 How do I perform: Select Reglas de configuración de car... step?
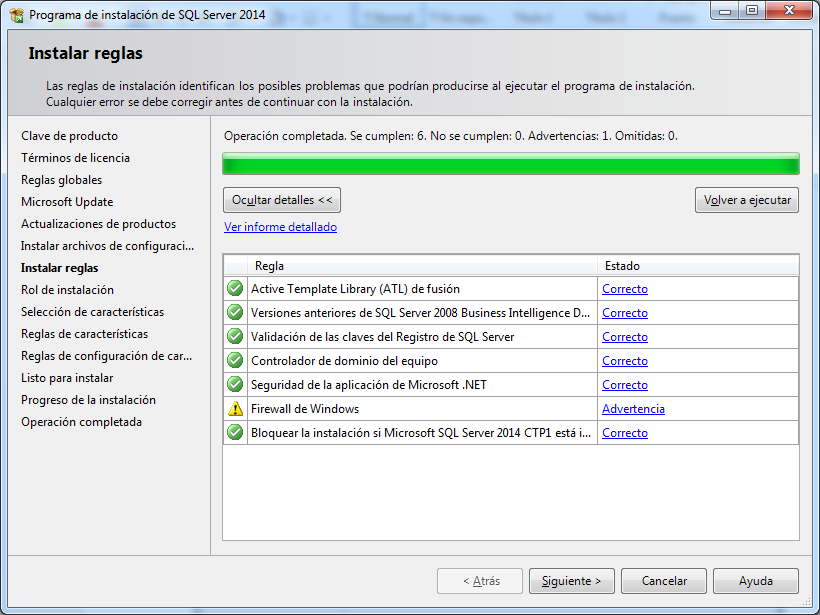[106, 356]
